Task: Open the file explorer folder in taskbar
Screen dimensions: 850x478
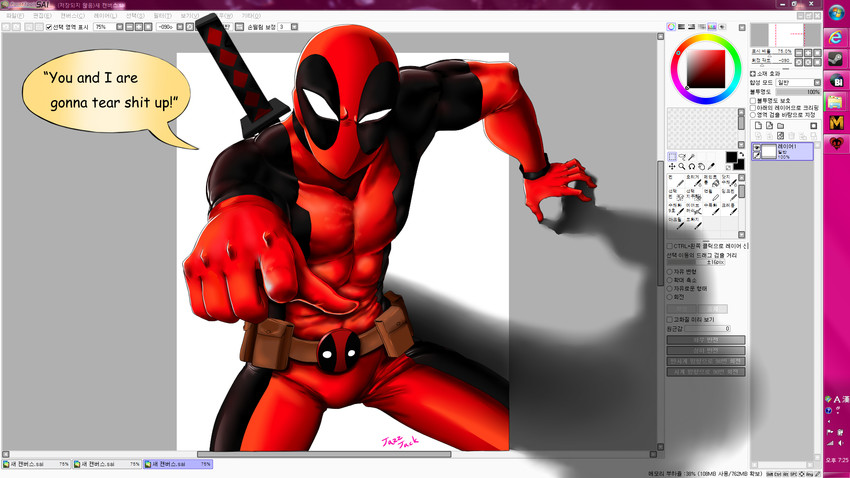Action: [x=836, y=101]
